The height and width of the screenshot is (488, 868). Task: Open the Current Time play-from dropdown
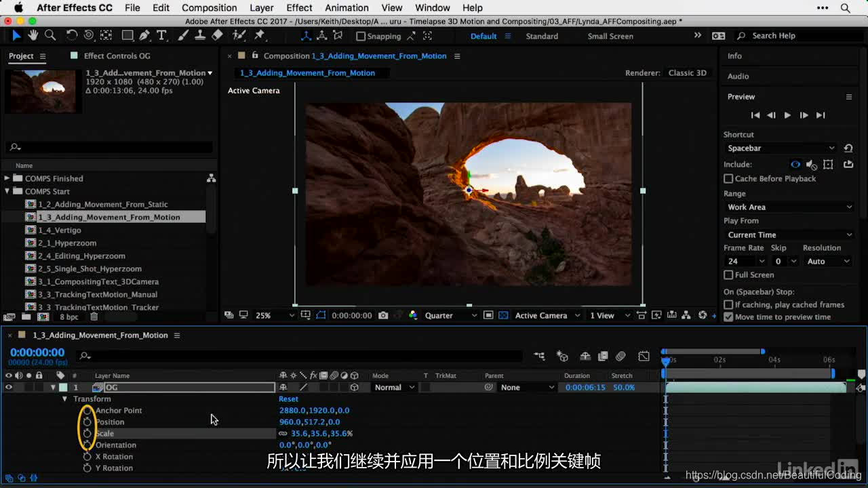pos(789,235)
